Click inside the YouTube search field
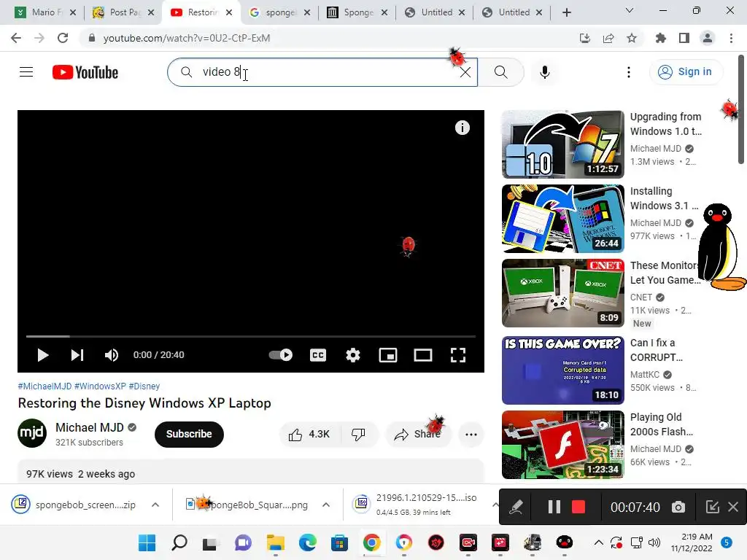Screen dimensions: 747x560 click(x=322, y=72)
